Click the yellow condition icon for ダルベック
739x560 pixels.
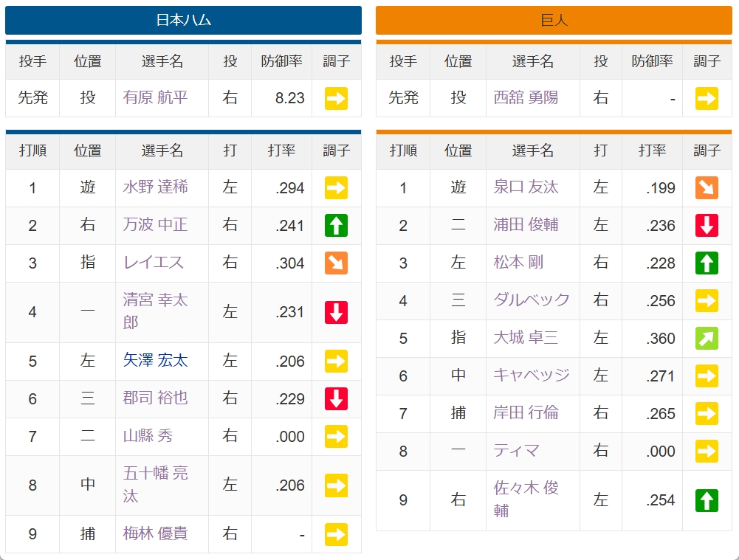click(x=707, y=301)
